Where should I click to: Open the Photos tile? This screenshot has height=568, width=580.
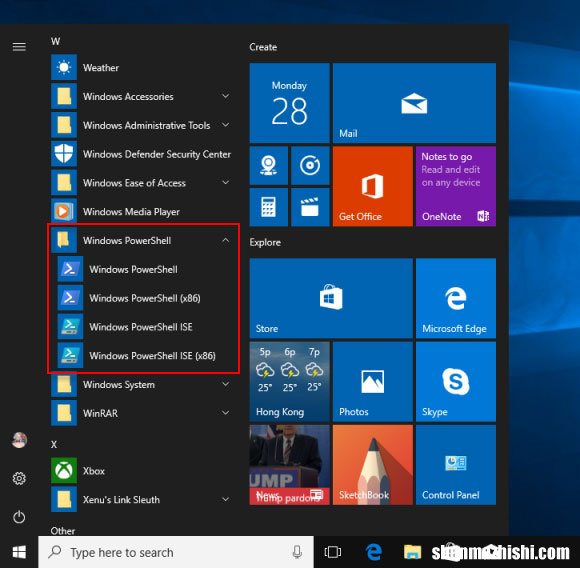372,381
